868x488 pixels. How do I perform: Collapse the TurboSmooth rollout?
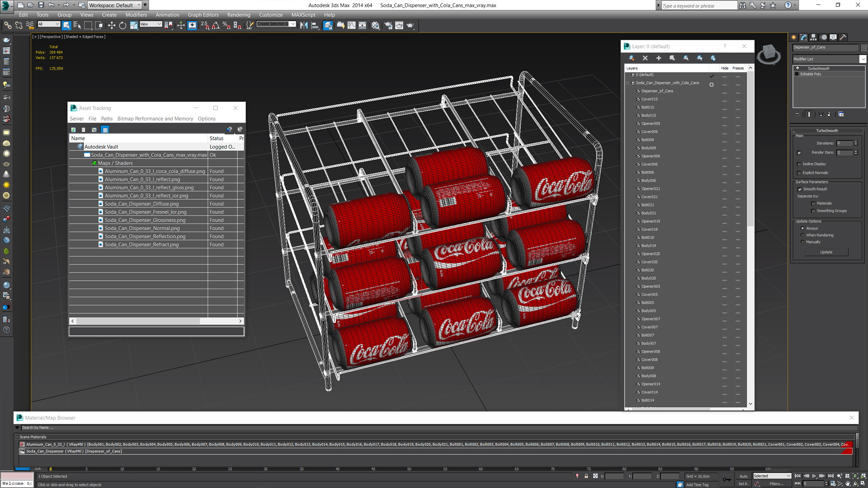(x=827, y=131)
